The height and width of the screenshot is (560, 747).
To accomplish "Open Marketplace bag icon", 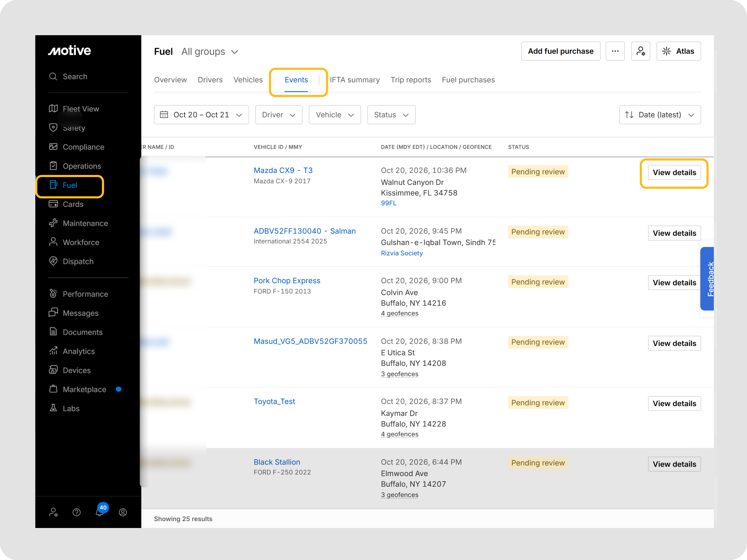I will click(53, 389).
